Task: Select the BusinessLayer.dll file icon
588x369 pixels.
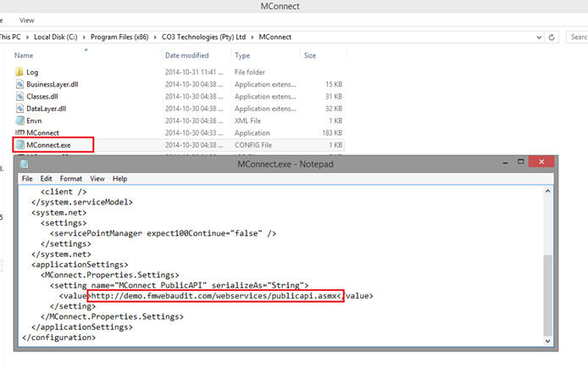Action: pos(19,84)
